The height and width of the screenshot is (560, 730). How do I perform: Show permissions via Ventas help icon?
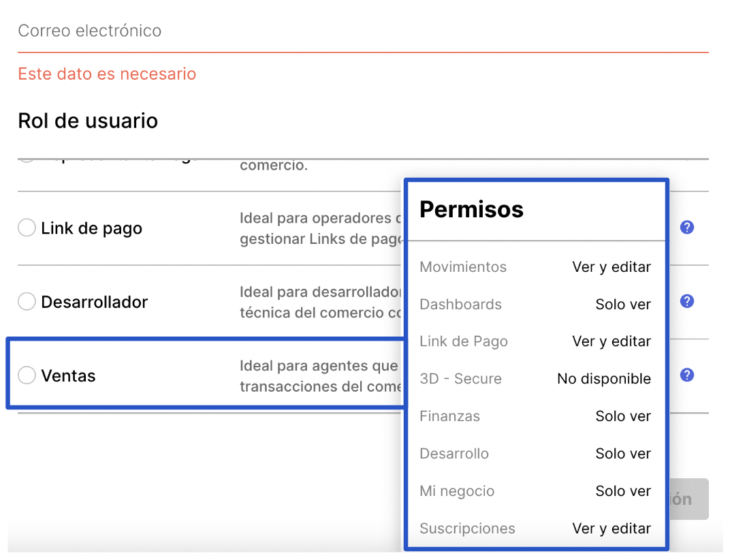686,375
